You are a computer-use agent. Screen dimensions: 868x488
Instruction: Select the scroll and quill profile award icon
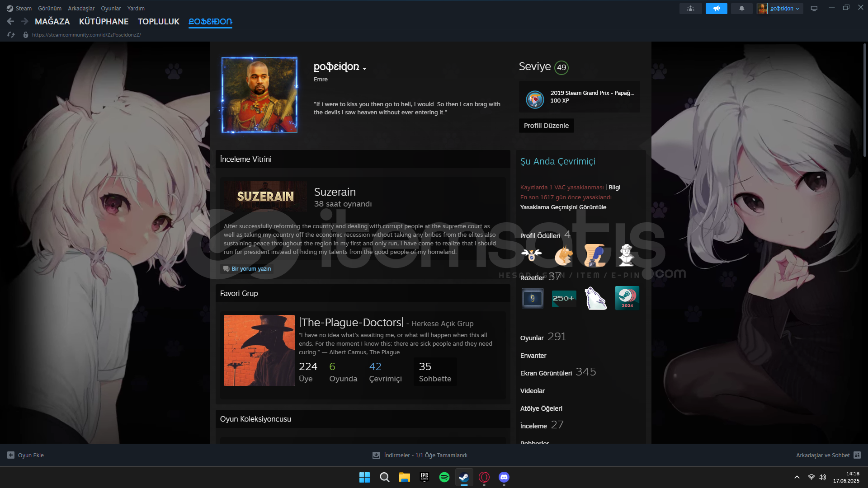click(x=595, y=255)
